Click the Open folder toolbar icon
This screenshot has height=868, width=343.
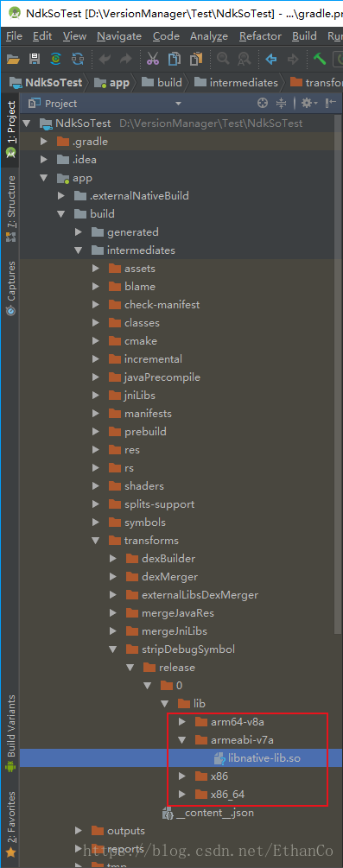coord(13,59)
